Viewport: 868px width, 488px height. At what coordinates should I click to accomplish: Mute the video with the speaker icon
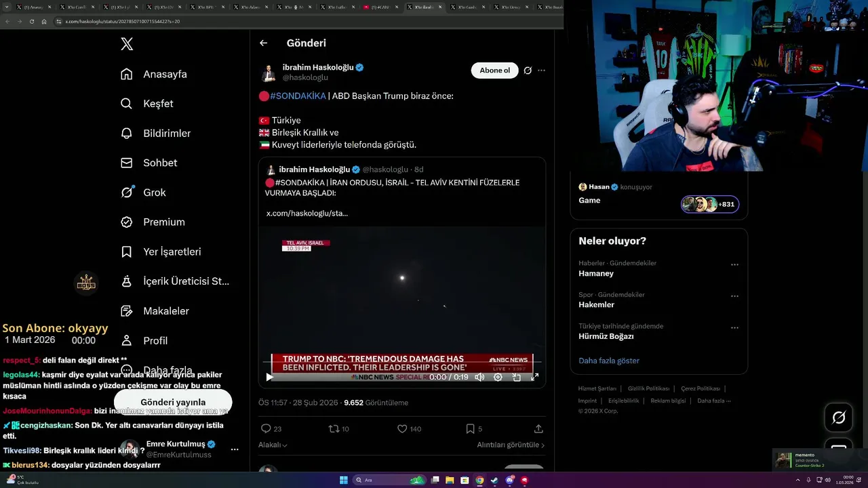pos(479,378)
